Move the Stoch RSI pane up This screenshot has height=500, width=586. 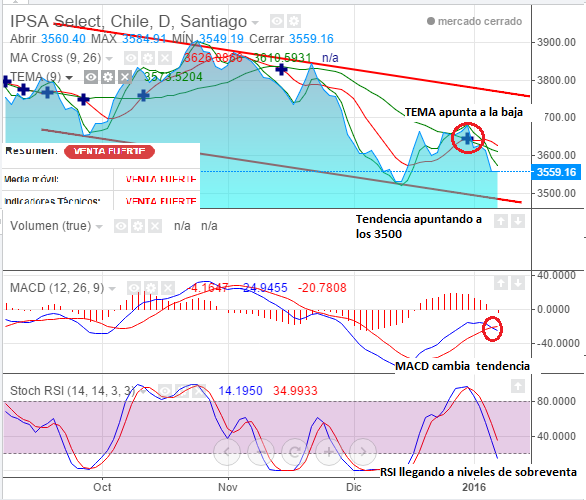click(518, 386)
